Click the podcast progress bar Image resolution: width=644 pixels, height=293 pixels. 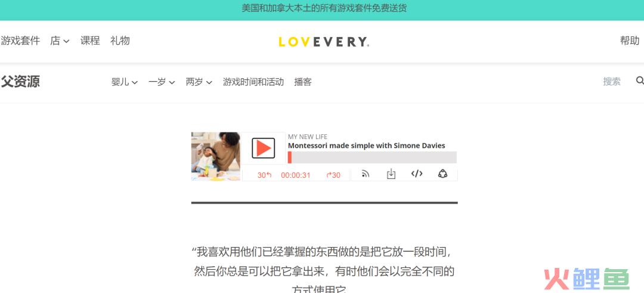coord(372,158)
